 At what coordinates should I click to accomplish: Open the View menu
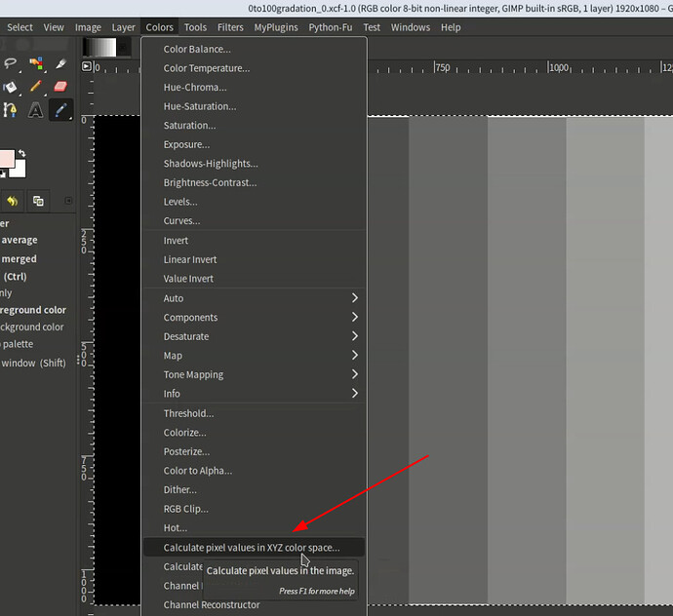(54, 27)
